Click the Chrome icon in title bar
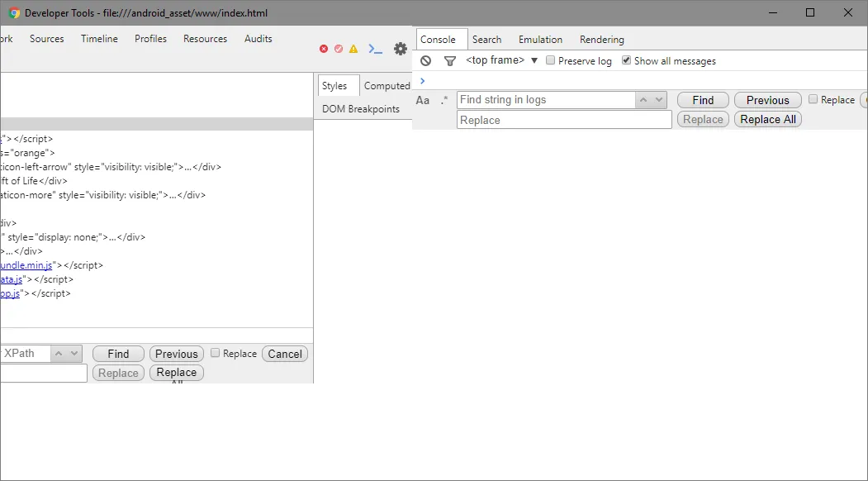868x481 pixels. point(14,12)
